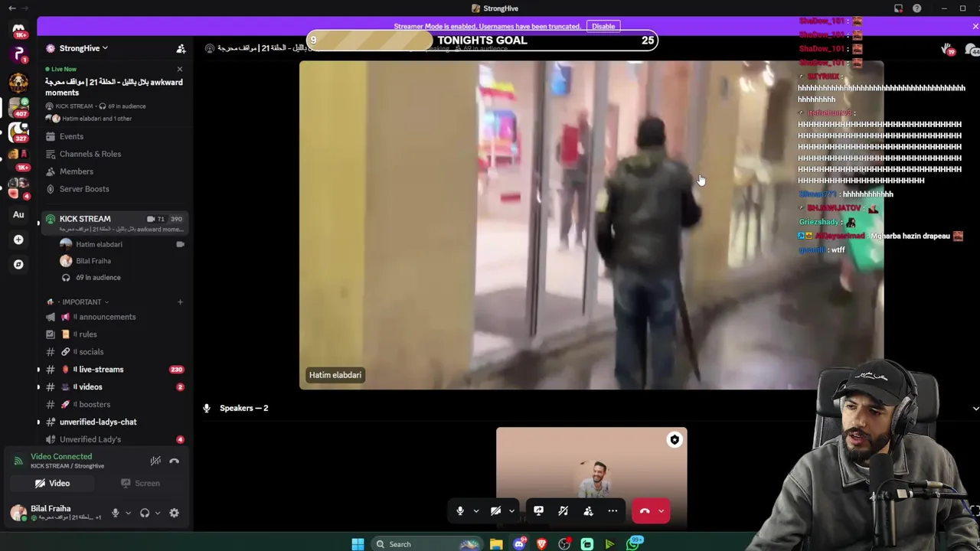Image resolution: width=980 pixels, height=551 pixels.
Task: Open Server Boosts
Action: click(x=113, y=189)
